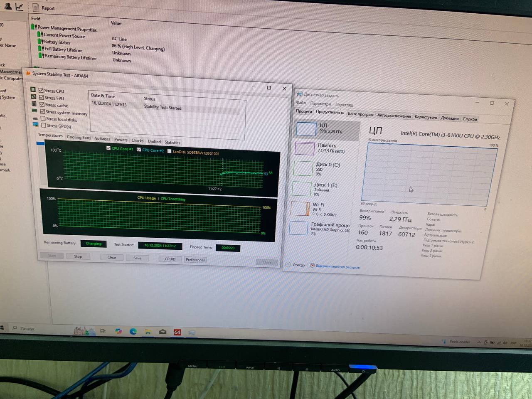The width and height of the screenshot is (532, 399).
Task: Open the Автозавантаження tab
Action: pos(394,116)
